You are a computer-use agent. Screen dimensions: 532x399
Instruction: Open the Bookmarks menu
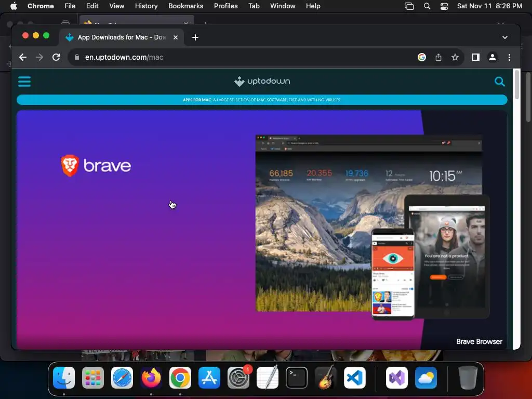click(x=185, y=6)
